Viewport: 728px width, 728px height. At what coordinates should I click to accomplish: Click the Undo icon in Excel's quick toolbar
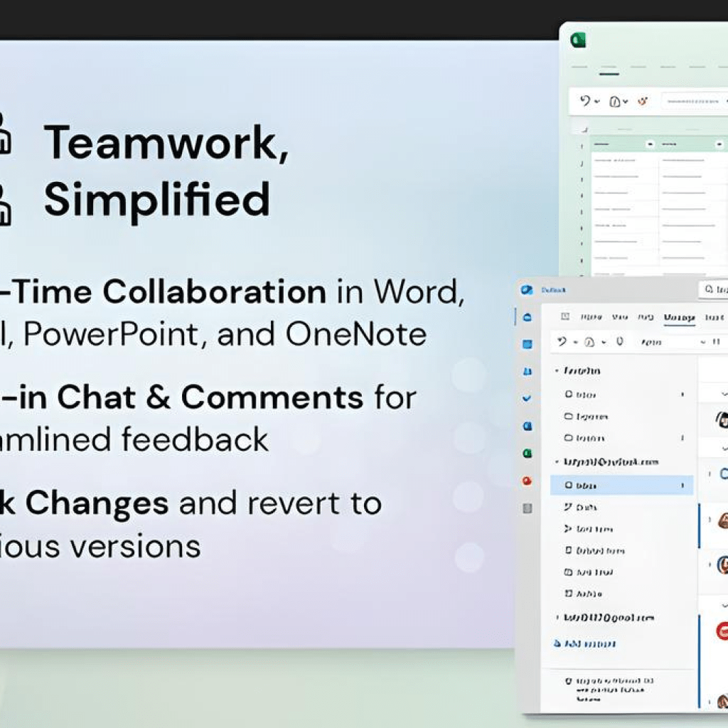click(585, 101)
